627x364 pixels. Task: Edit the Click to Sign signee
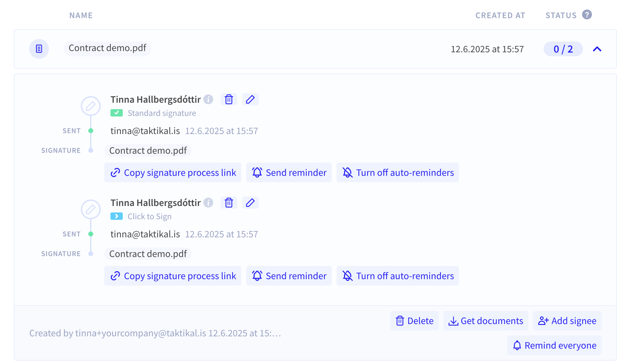(250, 203)
